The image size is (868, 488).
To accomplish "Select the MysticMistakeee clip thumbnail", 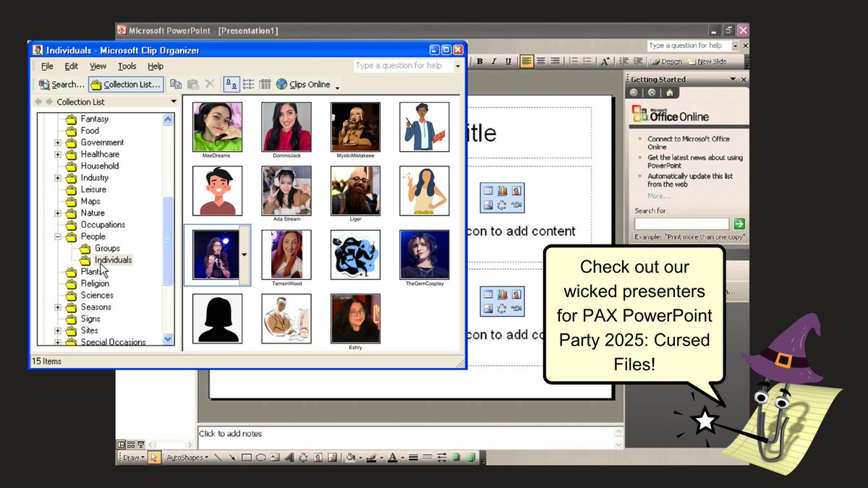I will (x=355, y=127).
